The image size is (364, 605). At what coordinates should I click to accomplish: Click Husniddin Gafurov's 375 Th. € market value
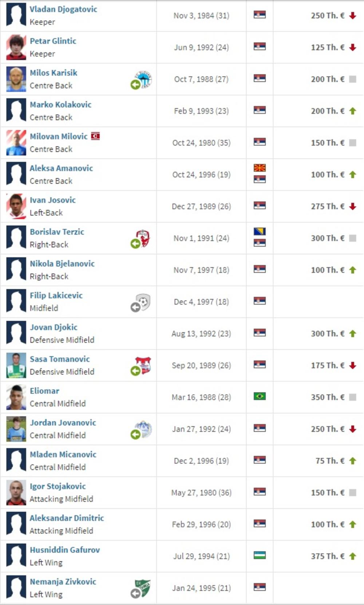tap(327, 556)
